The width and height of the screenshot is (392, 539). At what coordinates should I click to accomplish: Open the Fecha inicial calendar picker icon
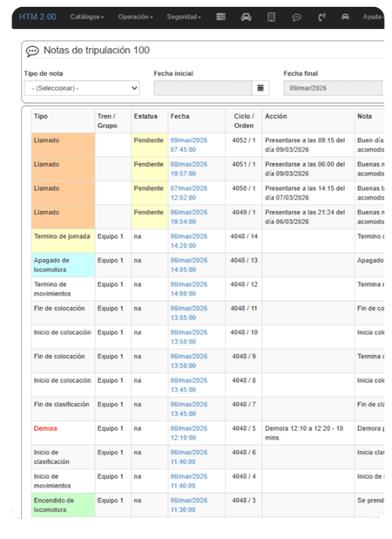click(x=260, y=88)
